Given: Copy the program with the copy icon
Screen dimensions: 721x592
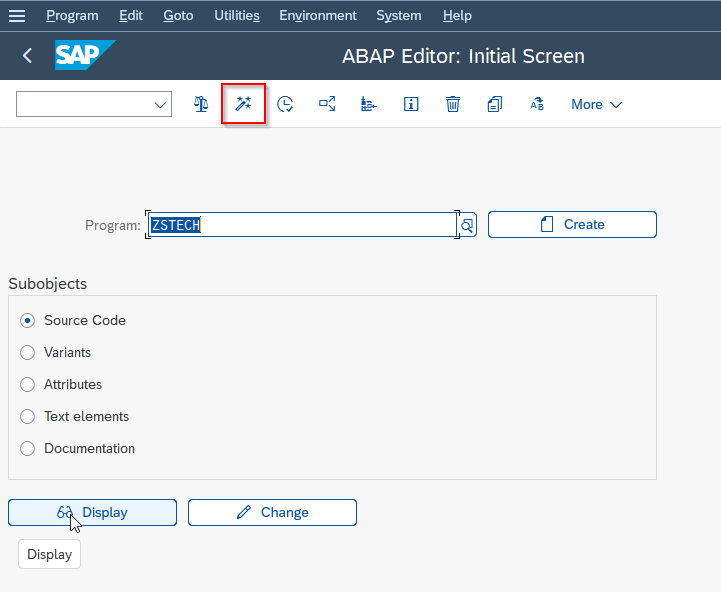Looking at the screenshot, I should point(495,104).
